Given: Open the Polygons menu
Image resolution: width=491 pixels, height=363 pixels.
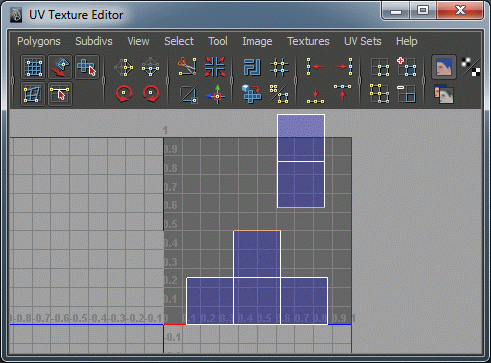Looking at the screenshot, I should [39, 41].
